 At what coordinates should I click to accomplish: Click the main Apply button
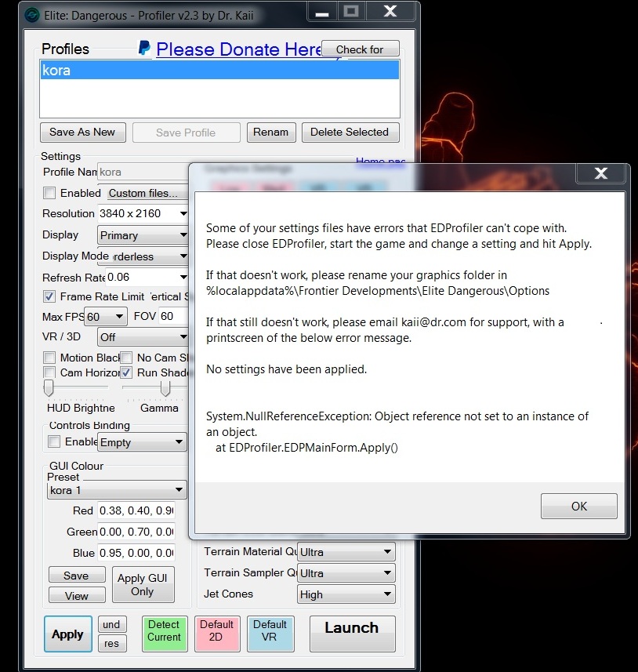click(67, 634)
